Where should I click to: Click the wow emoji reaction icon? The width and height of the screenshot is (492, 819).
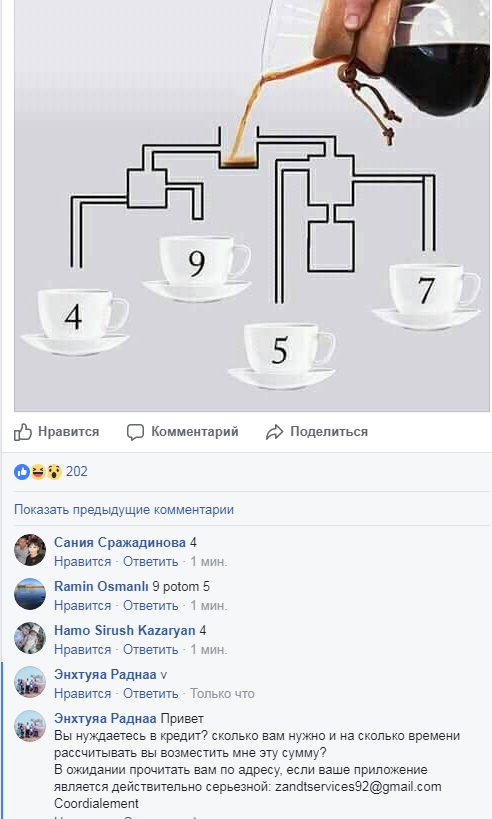[x=54, y=472]
